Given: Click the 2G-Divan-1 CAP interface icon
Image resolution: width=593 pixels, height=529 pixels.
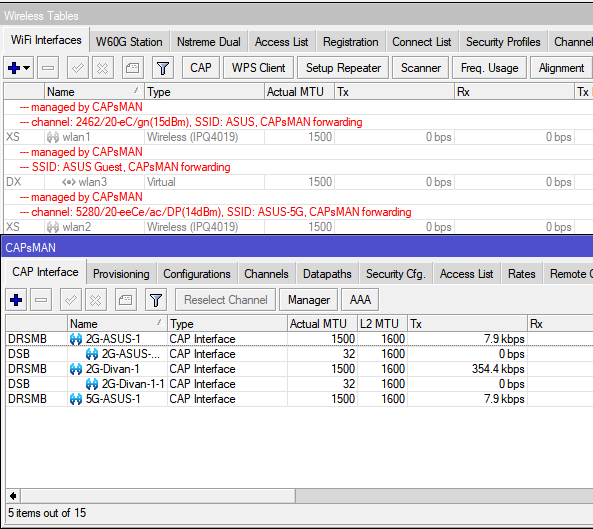Looking at the screenshot, I should coord(76,369).
